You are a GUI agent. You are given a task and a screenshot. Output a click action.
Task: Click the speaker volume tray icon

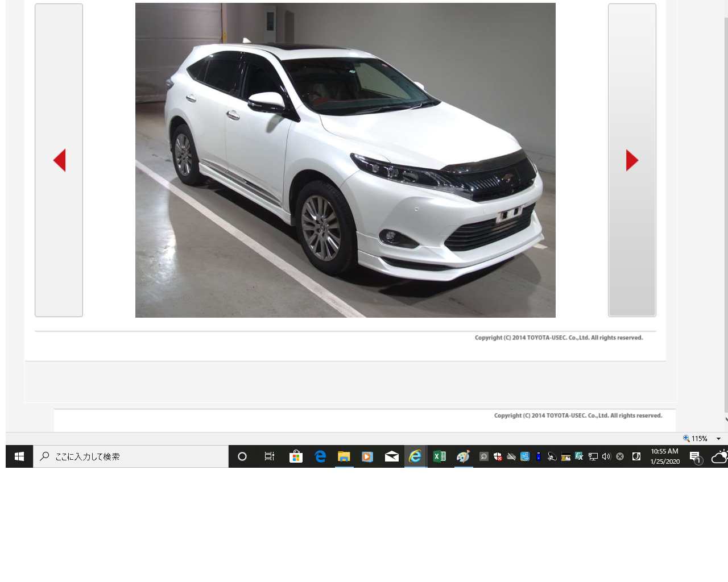point(606,456)
